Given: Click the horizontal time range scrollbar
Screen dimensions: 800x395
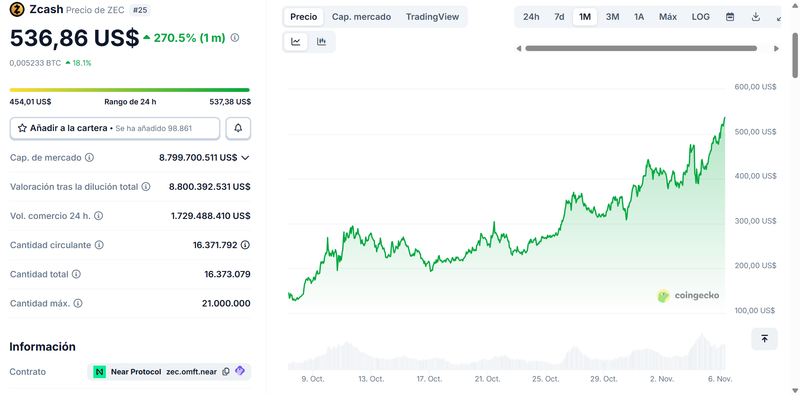Looking at the screenshot, I should click(641, 48).
